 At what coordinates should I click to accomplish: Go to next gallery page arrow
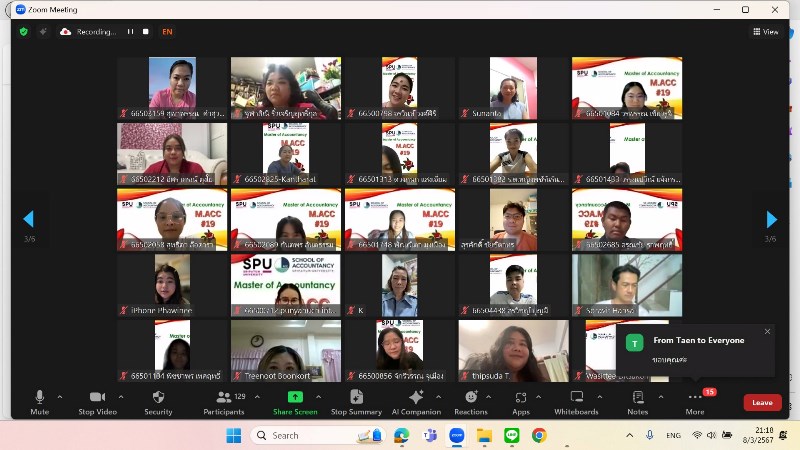pos(771,219)
